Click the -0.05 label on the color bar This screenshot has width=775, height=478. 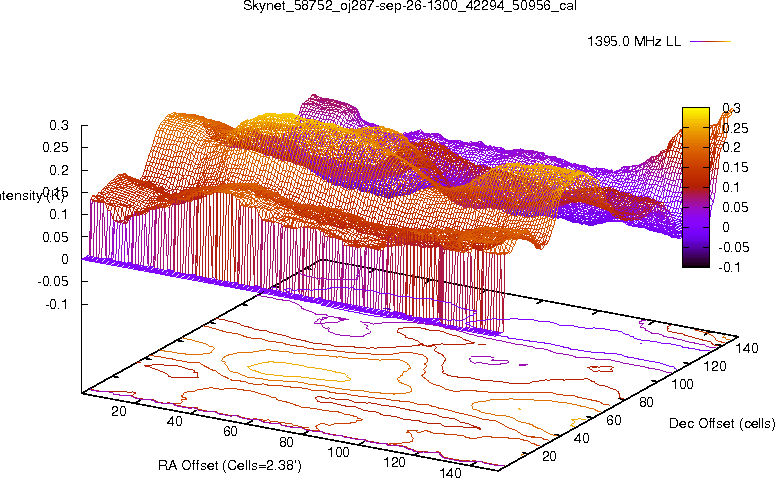(x=733, y=247)
